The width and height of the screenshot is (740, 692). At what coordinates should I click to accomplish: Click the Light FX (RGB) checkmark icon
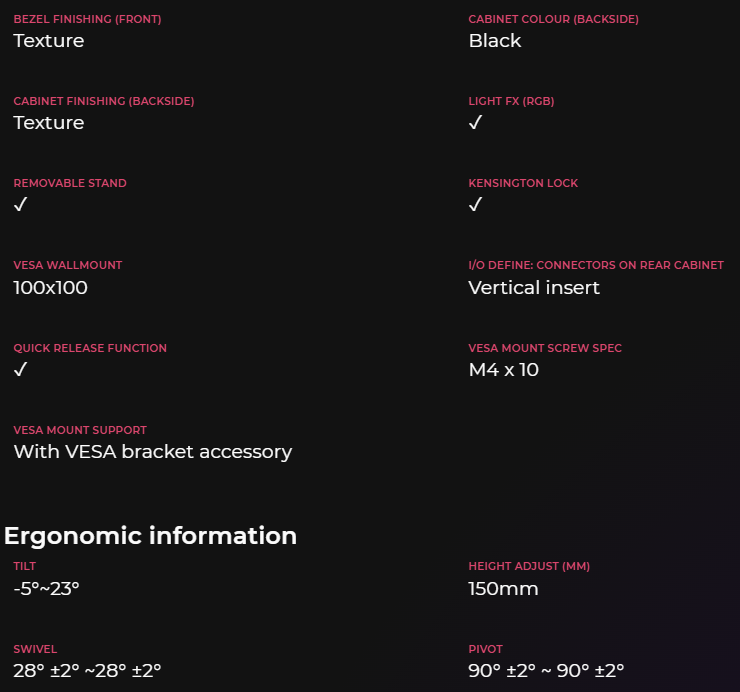point(476,123)
